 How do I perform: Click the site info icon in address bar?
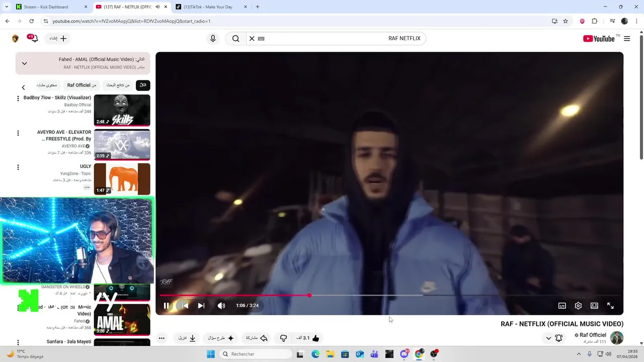pos(46,21)
